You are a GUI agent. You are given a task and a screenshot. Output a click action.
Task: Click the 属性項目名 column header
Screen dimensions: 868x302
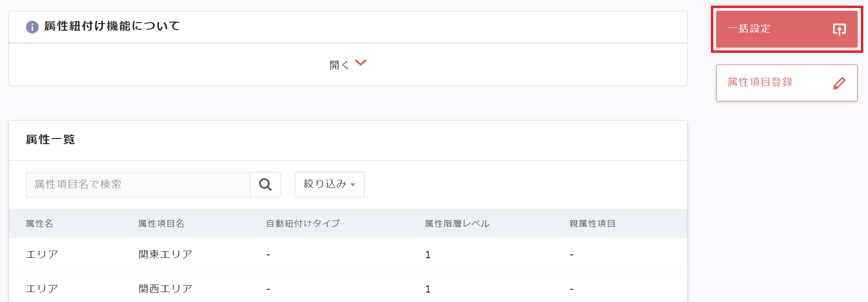tap(161, 224)
